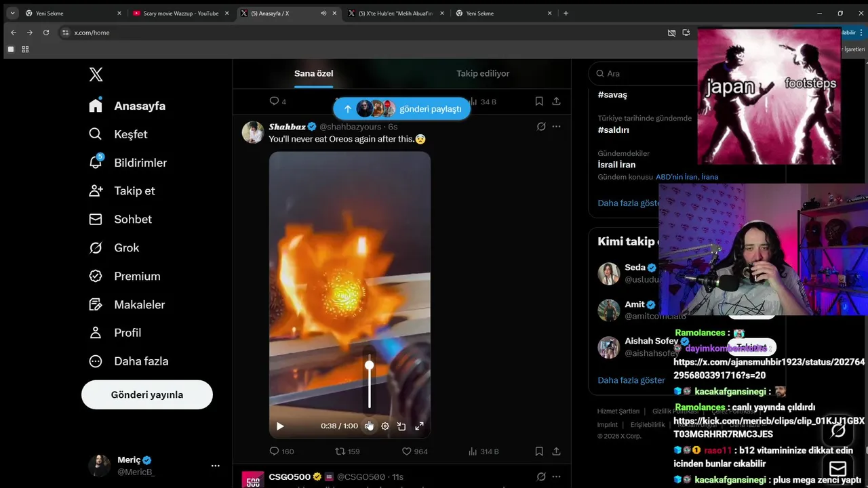The width and height of the screenshot is (868, 488).
Task: Reply to Shahbaz post with 160 comments
Action: point(281,451)
